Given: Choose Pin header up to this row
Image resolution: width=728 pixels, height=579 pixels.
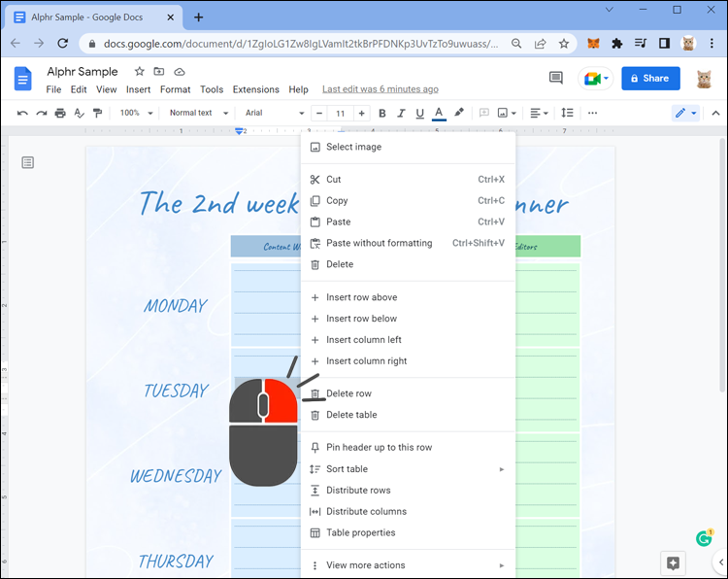Looking at the screenshot, I should [408, 448].
